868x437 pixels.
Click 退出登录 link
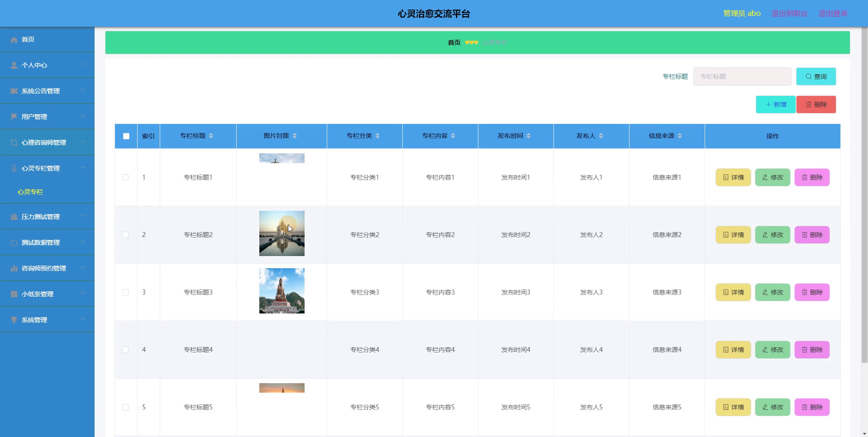[833, 14]
